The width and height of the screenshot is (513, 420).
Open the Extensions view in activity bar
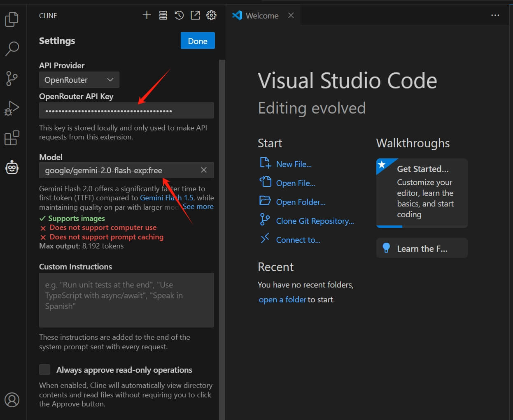pyautogui.click(x=12, y=138)
